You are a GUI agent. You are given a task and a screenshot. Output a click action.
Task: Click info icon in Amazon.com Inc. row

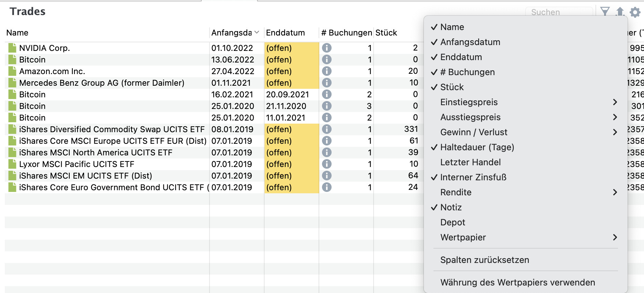tap(327, 71)
